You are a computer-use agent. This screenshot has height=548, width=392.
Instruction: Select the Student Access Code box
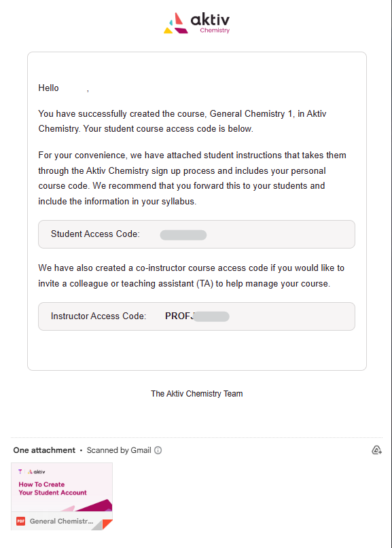196,234
